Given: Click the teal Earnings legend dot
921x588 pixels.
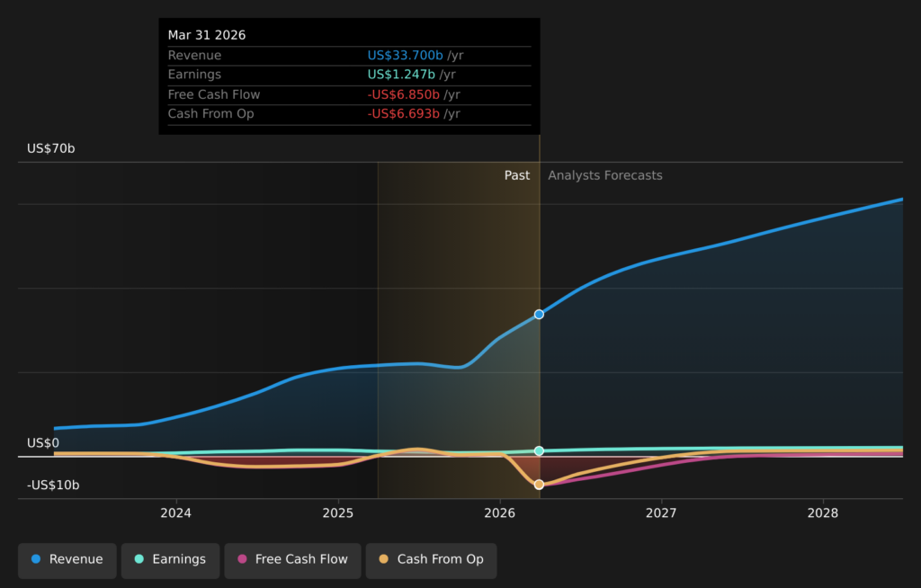Looking at the screenshot, I should pos(139,559).
